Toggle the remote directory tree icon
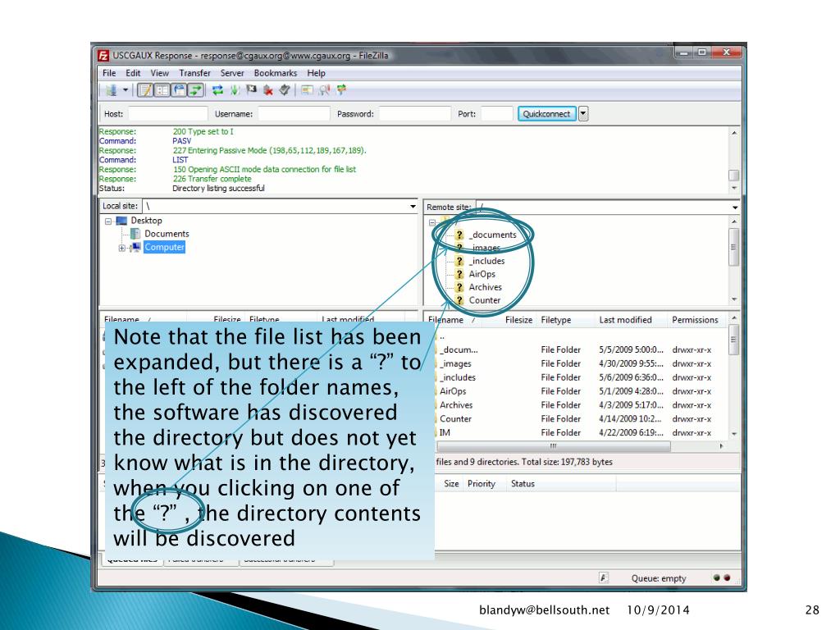 (179, 90)
